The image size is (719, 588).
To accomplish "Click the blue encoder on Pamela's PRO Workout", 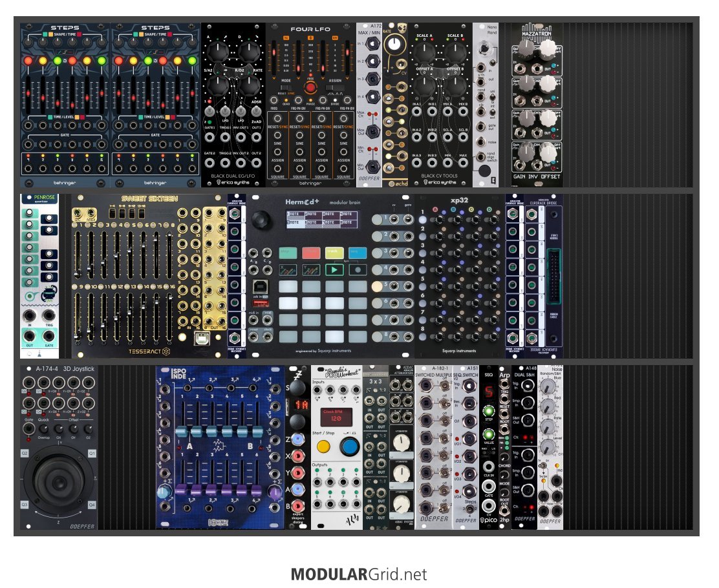I will (x=349, y=446).
